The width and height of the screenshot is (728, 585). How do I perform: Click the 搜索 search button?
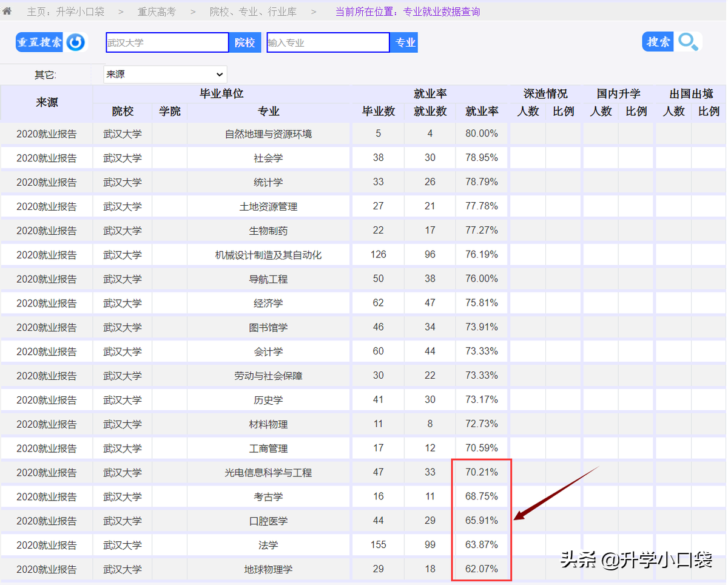(658, 41)
